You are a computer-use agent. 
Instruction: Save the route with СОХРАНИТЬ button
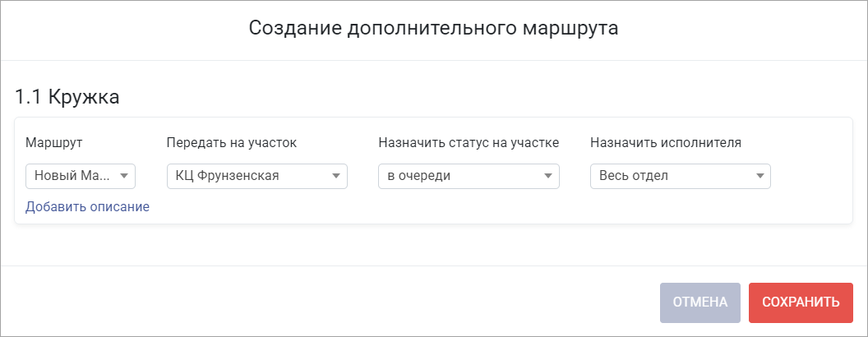pos(801,302)
